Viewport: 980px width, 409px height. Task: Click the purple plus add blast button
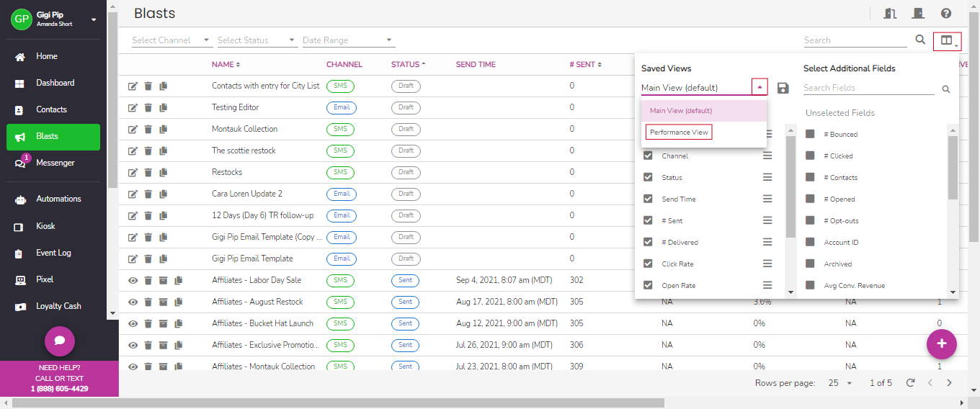pyautogui.click(x=942, y=343)
